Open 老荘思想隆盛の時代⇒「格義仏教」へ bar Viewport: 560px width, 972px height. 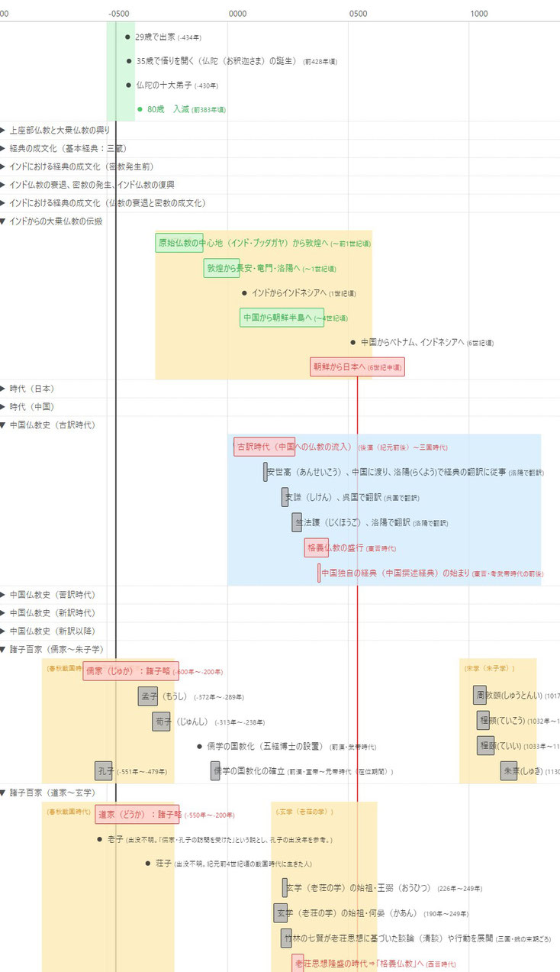click(x=298, y=963)
